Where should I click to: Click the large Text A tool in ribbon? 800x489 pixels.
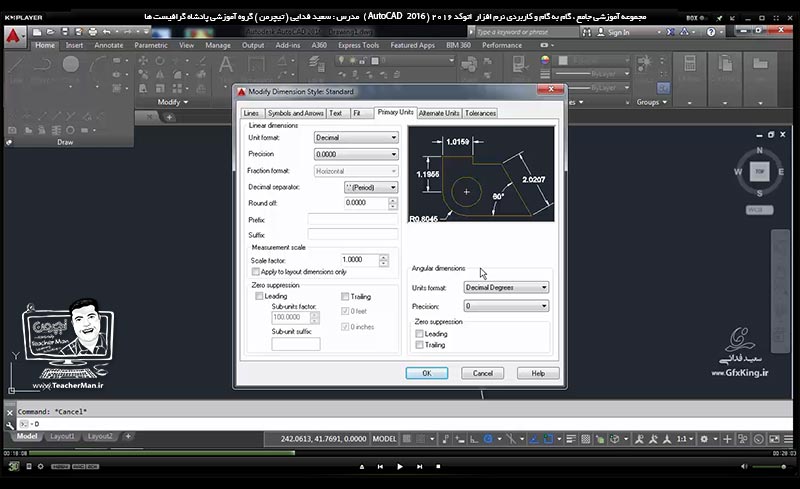pyautogui.click(x=226, y=65)
